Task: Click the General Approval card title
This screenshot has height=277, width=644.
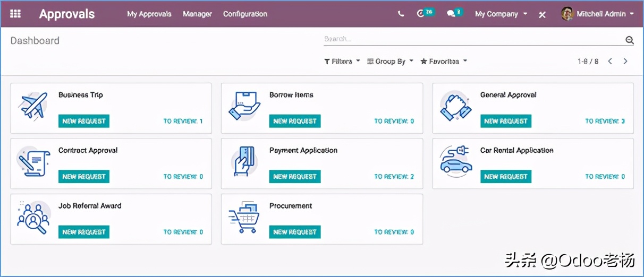Action: [x=509, y=95]
